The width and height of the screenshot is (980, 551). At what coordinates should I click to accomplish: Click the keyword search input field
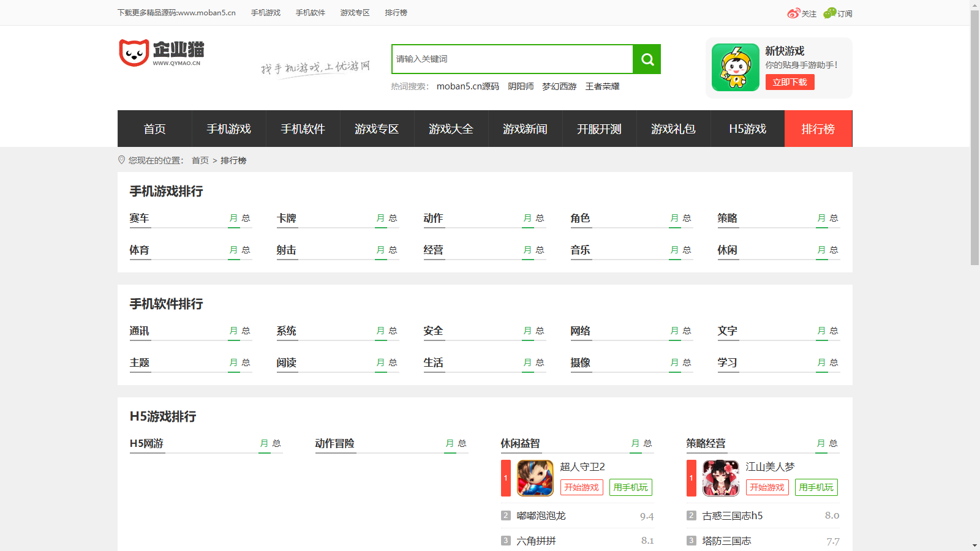(x=512, y=59)
